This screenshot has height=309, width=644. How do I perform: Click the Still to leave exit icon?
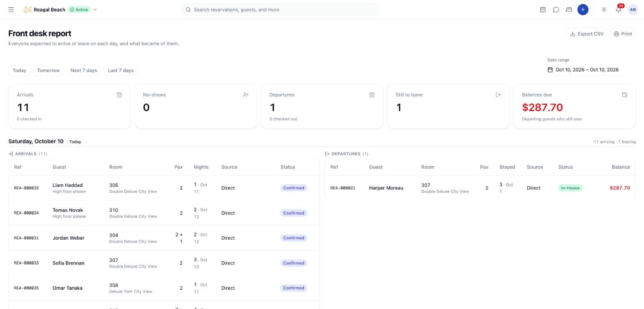(498, 95)
